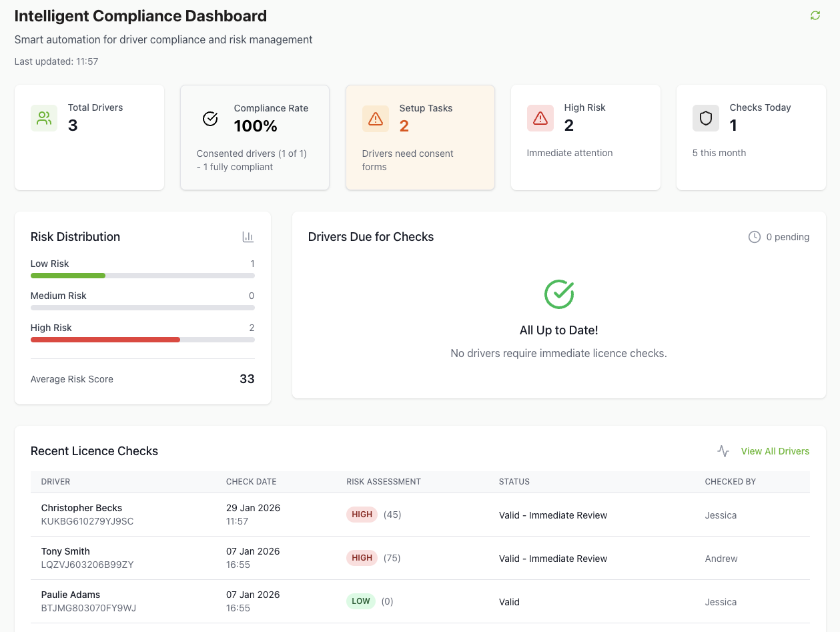Select the Total Drivers people icon

43,117
